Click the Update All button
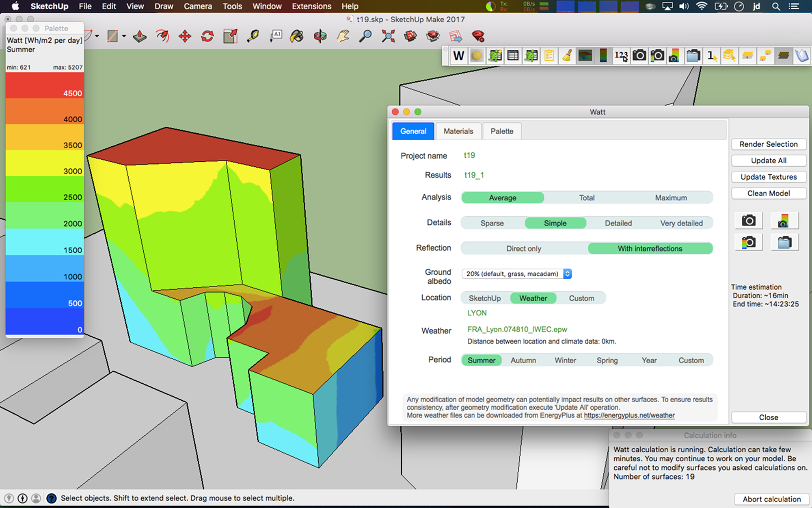Image resolution: width=812 pixels, height=508 pixels. coord(769,161)
